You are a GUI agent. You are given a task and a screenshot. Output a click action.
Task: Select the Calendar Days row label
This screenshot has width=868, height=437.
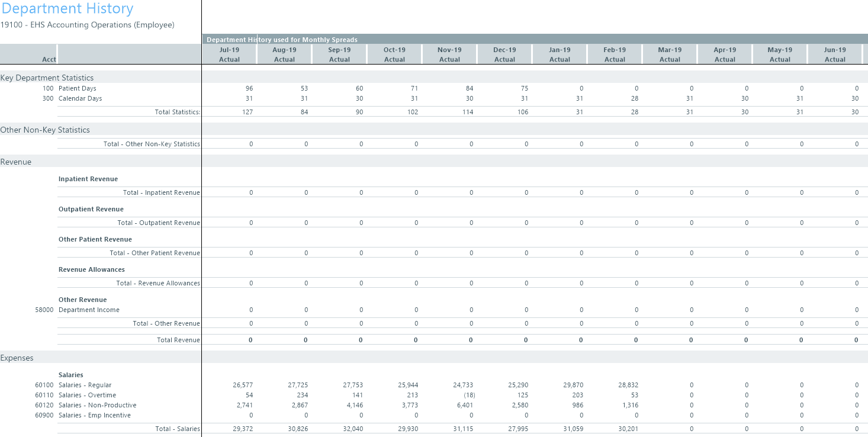tap(80, 98)
